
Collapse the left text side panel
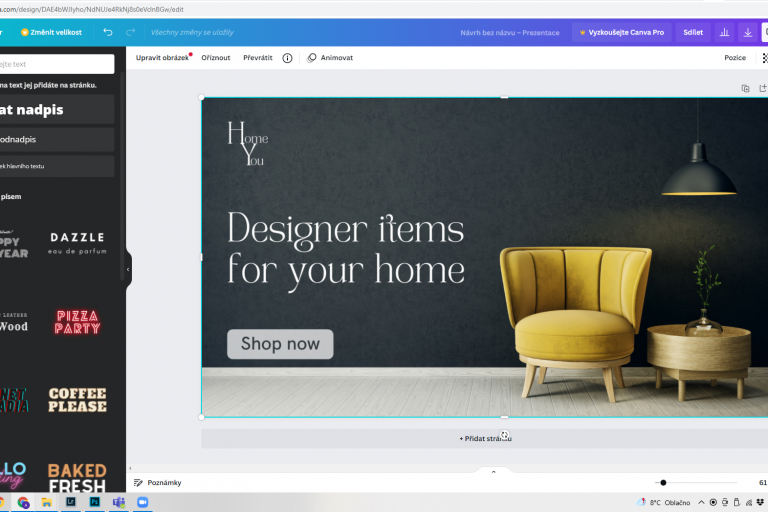pyautogui.click(x=128, y=269)
